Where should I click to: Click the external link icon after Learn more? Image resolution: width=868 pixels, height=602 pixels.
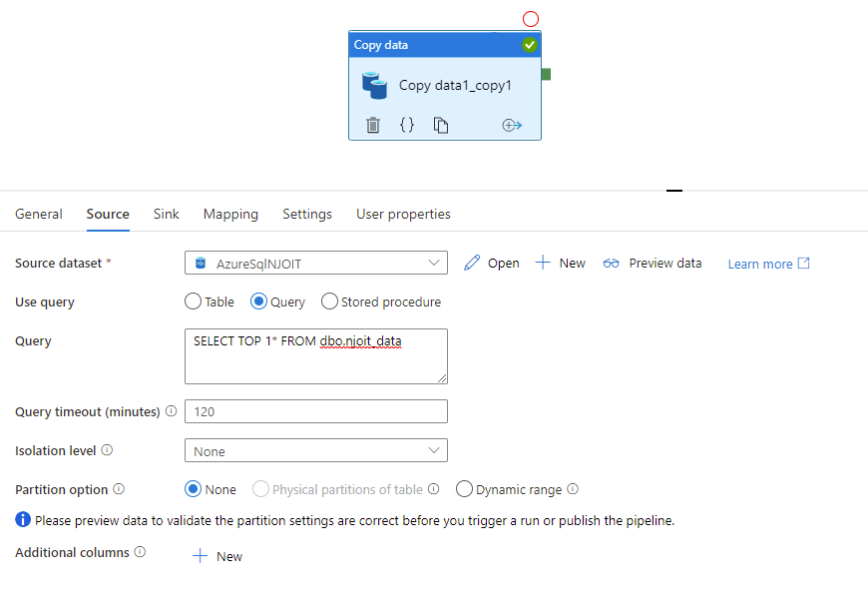pos(804,264)
